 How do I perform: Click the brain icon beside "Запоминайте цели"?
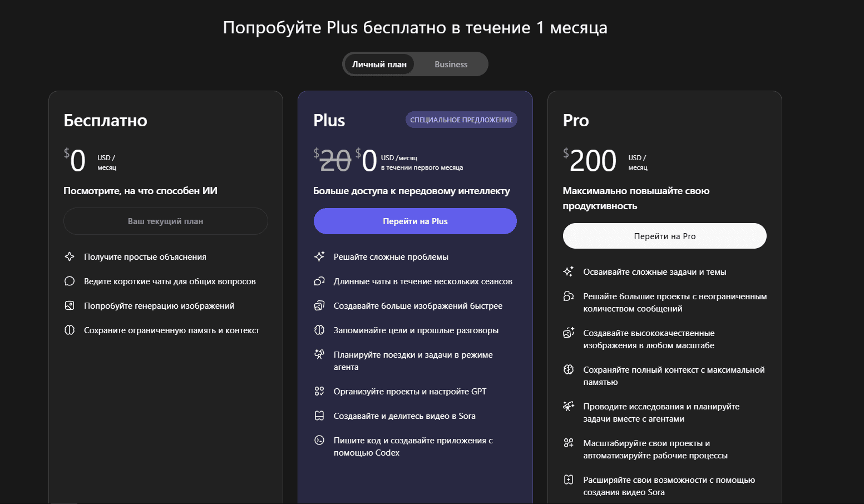point(319,330)
